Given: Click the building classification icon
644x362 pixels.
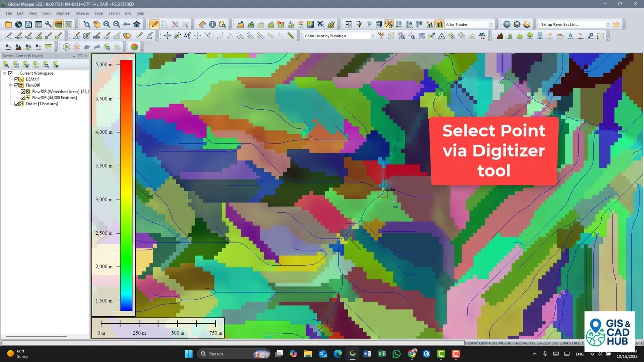Looking at the screenshot, I should 540,36.
